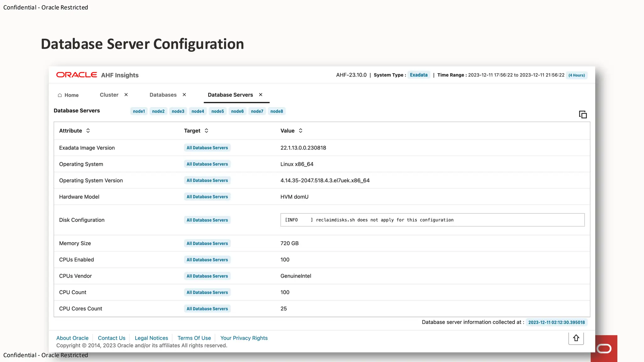Screen dimensions: 644x362
Task: Switch to the Cluster tab
Action: (109, 95)
